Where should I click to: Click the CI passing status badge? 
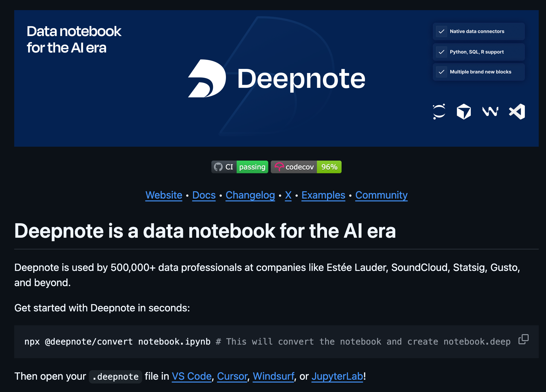pyautogui.click(x=240, y=167)
